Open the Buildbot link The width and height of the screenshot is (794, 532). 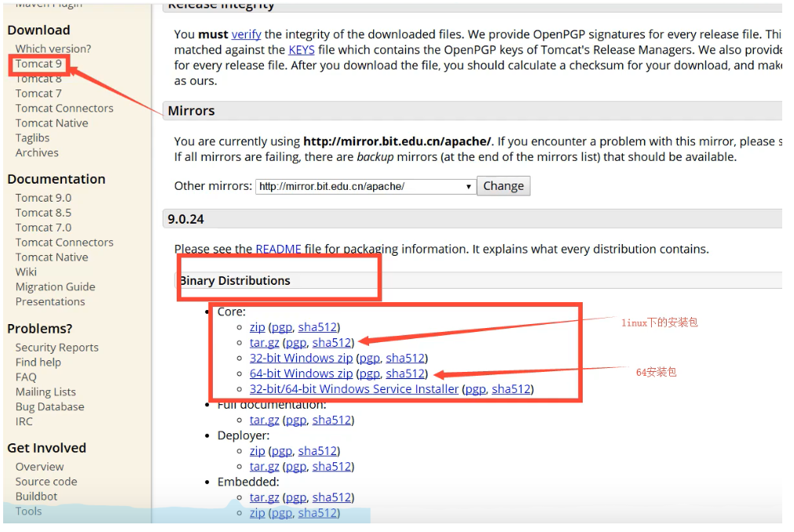coord(36,497)
